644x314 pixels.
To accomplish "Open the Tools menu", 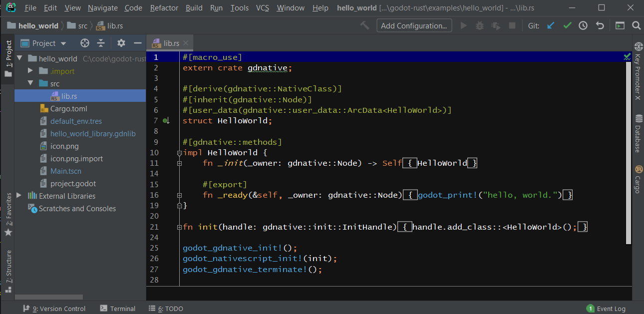I will pyautogui.click(x=240, y=8).
